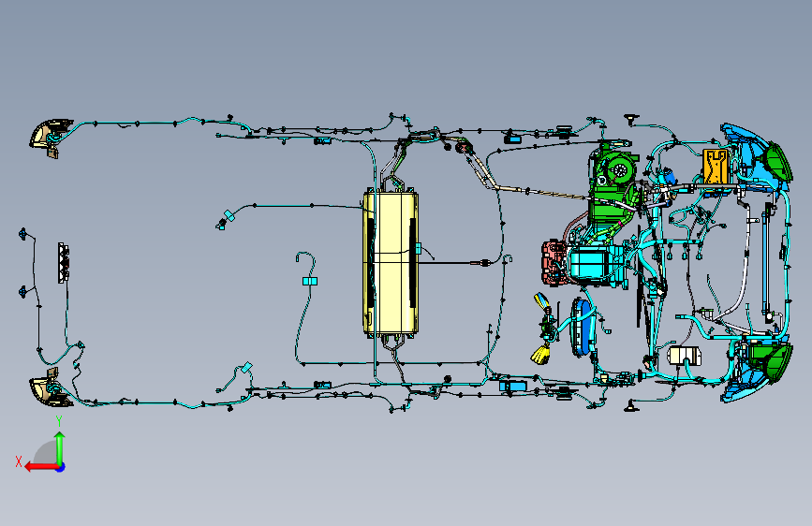Select the lower small blue connector at far left

click(x=22, y=291)
